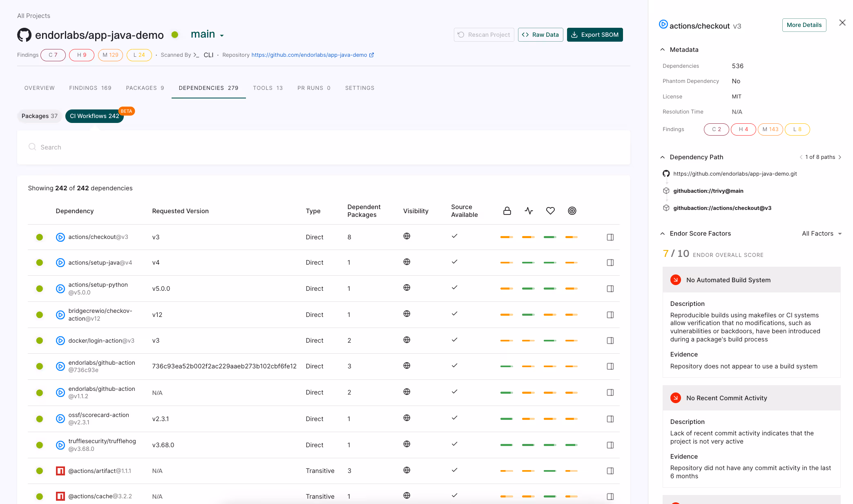Click panel's C 2 findings badge
The image size is (853, 504).
point(717,129)
